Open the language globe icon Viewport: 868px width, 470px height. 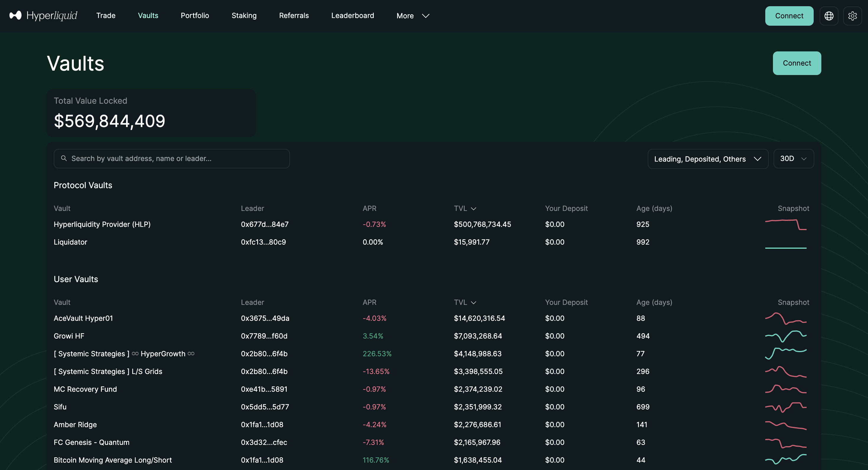click(828, 16)
